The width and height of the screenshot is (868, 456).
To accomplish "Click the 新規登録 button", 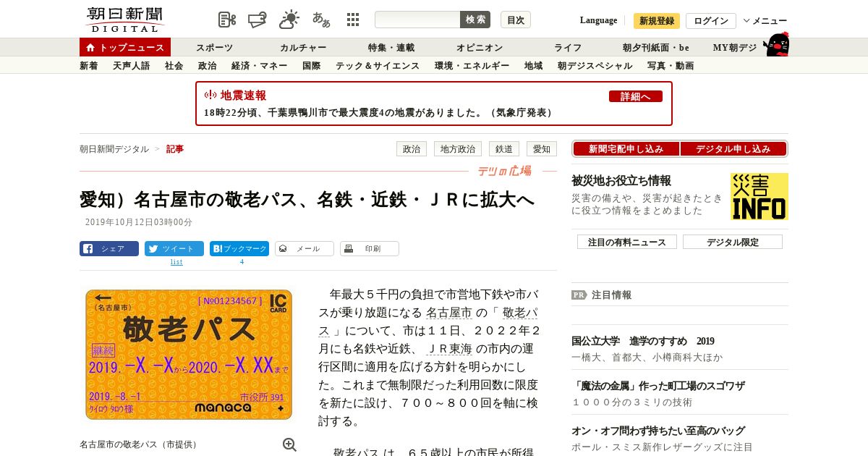I will click(x=657, y=21).
